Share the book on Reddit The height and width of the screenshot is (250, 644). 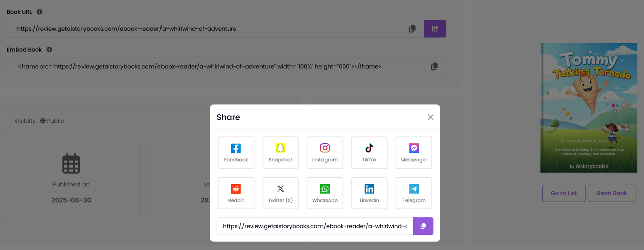[x=236, y=193]
